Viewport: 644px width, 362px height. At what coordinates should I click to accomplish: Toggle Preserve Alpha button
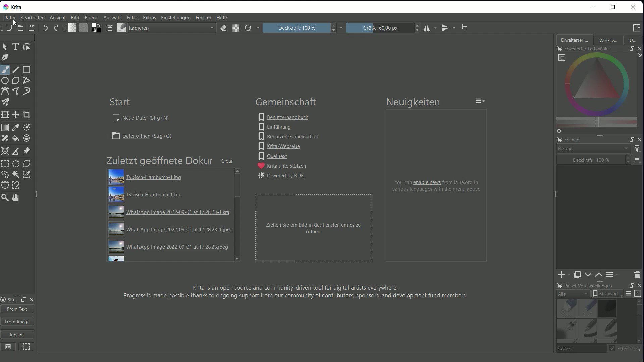(x=236, y=28)
